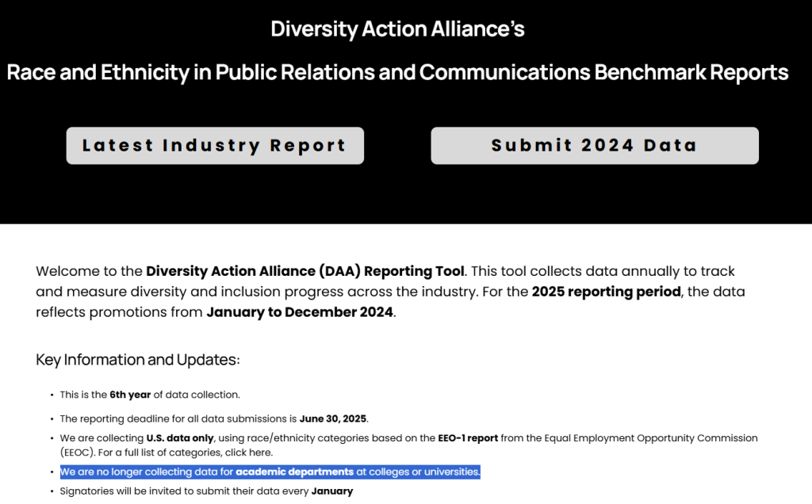
Task: Click the 'This is the 6th year' bullet
Action: 150,395
